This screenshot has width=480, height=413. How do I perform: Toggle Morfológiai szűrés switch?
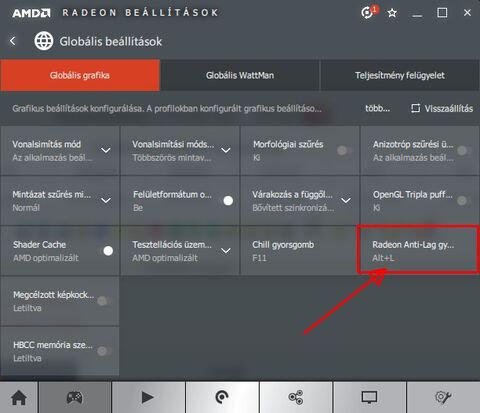(344, 151)
